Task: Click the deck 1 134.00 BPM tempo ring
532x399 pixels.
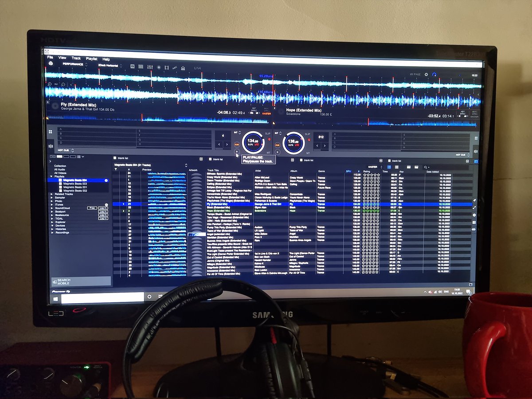Action: coord(253,142)
